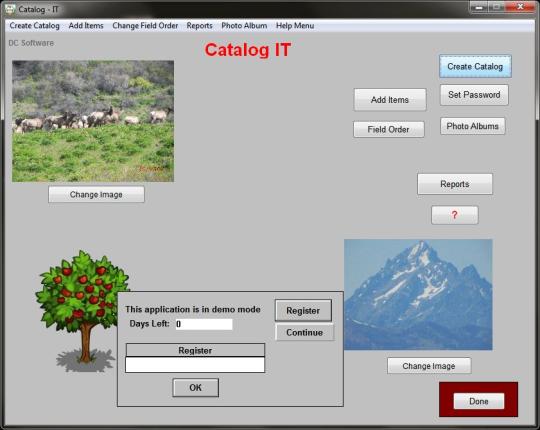This screenshot has height=430, width=540.
Task: Open the Change Field Order menu
Action: (x=145, y=26)
